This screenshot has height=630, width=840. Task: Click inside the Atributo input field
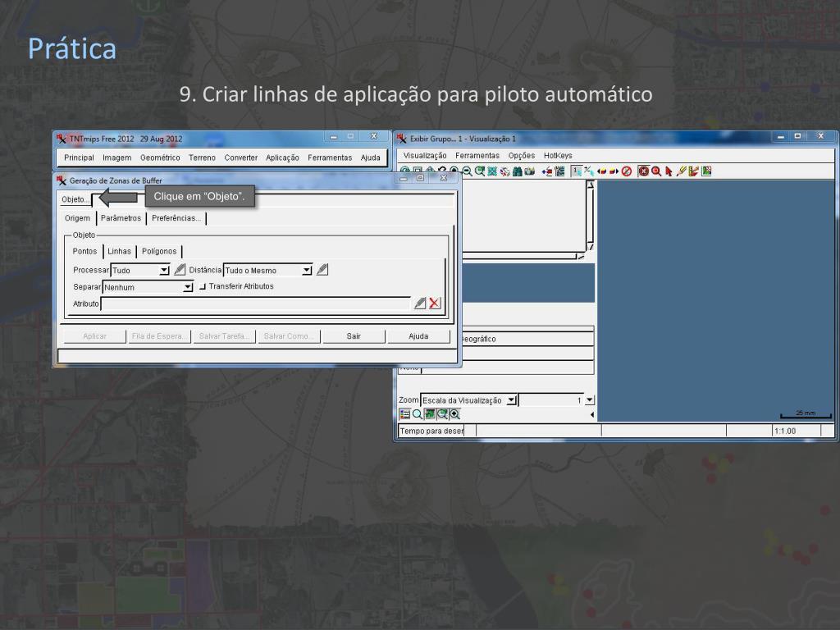coord(256,304)
